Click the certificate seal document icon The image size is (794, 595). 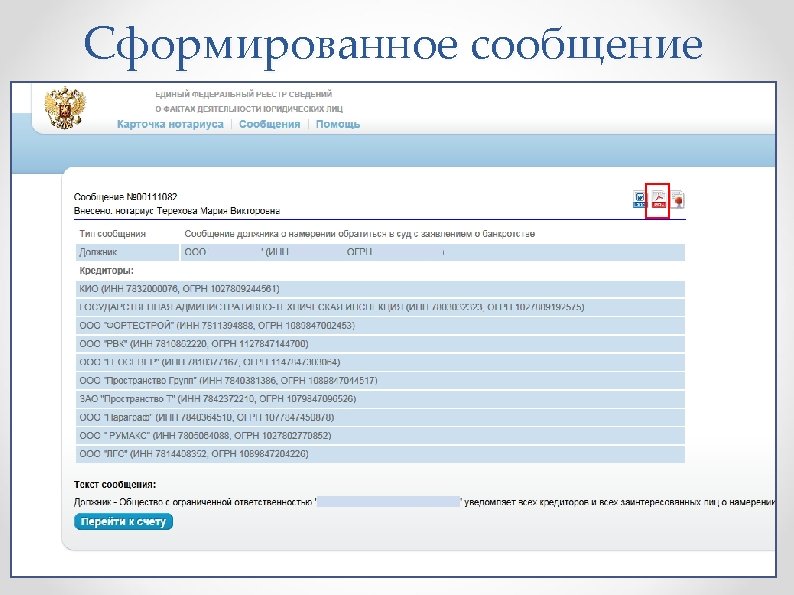point(678,199)
